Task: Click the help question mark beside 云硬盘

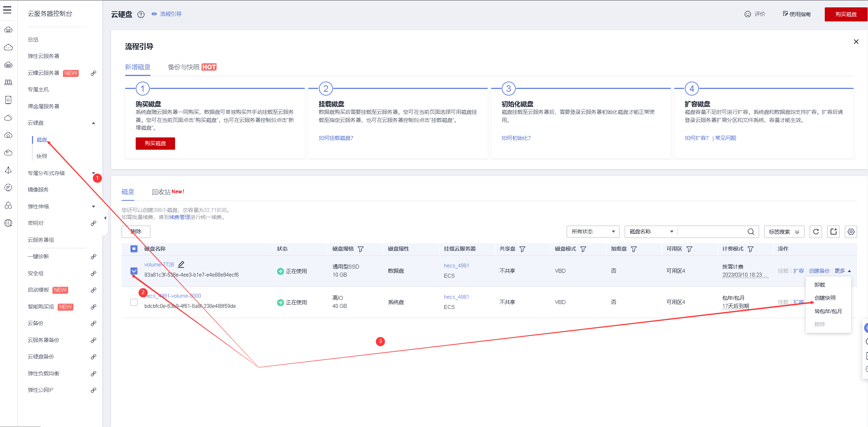Action: [x=141, y=14]
